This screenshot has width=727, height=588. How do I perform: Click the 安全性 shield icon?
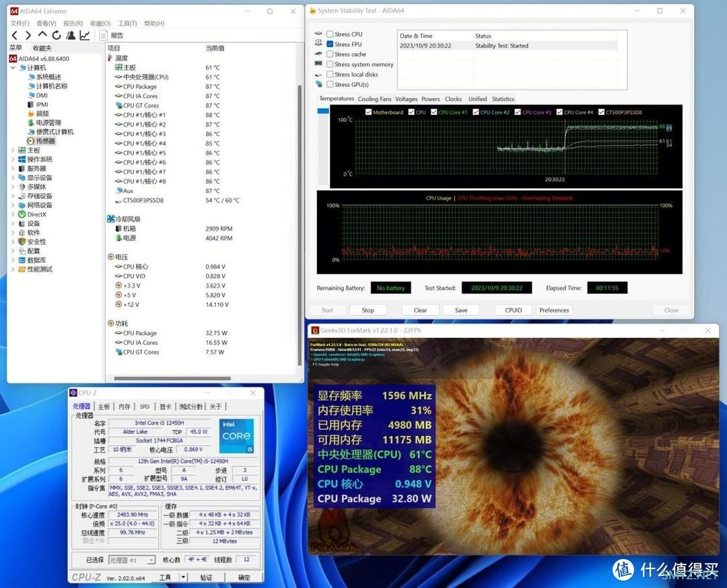coord(22,242)
